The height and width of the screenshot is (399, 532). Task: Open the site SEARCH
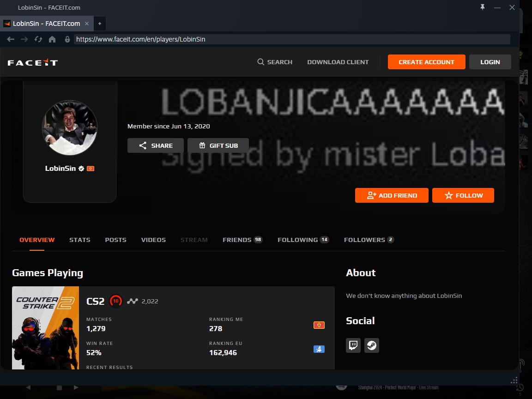tap(275, 62)
